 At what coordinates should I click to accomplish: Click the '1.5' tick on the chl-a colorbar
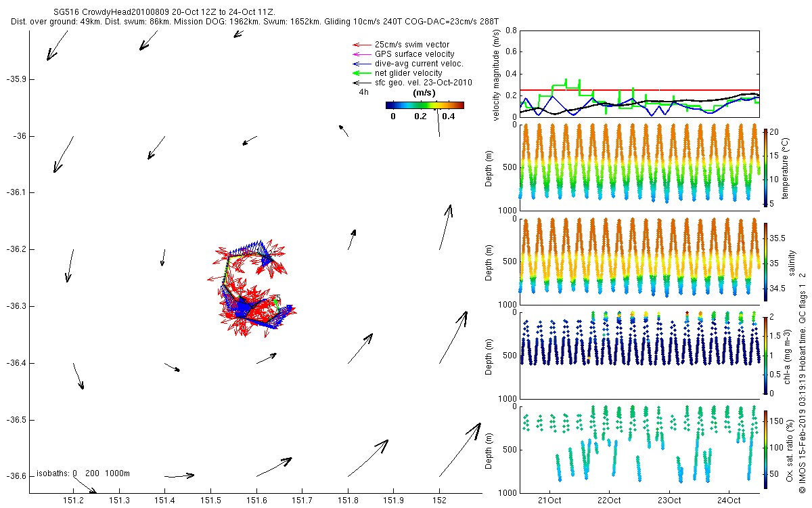775,336
